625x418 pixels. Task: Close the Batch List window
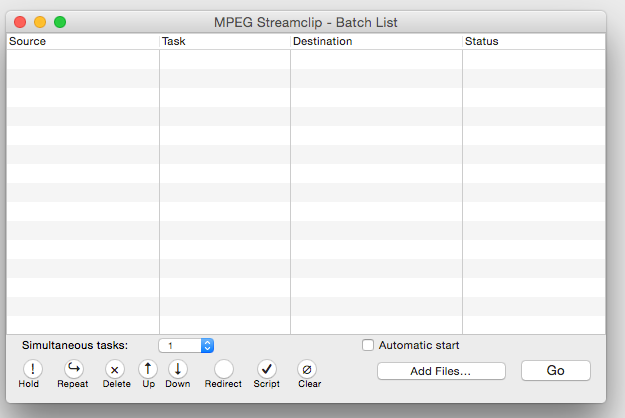(20, 22)
